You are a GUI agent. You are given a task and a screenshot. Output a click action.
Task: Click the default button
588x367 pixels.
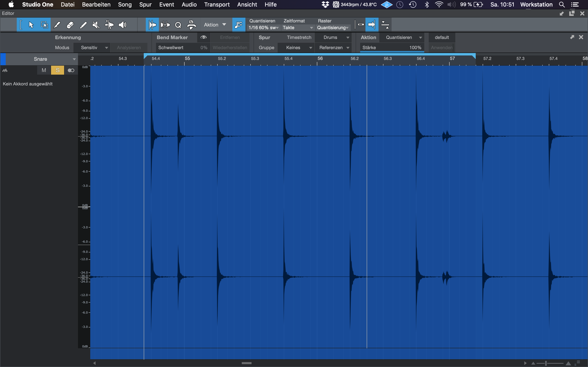(x=441, y=37)
